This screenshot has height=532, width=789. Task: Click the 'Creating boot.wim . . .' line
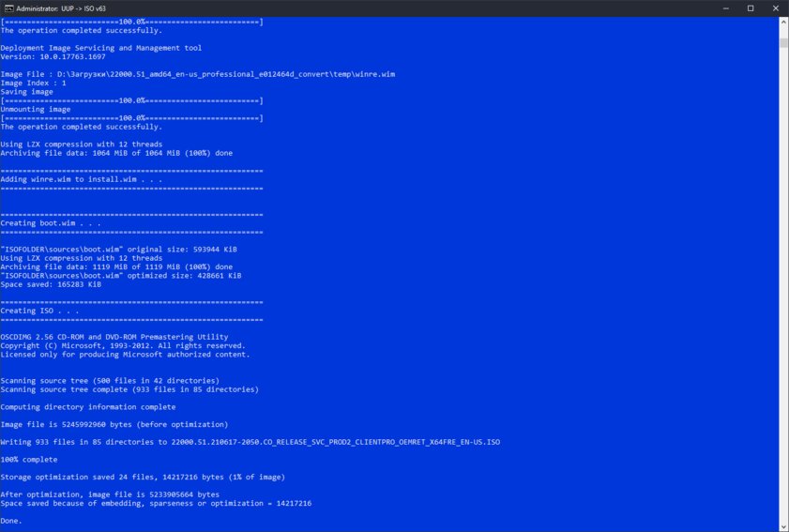51,223
